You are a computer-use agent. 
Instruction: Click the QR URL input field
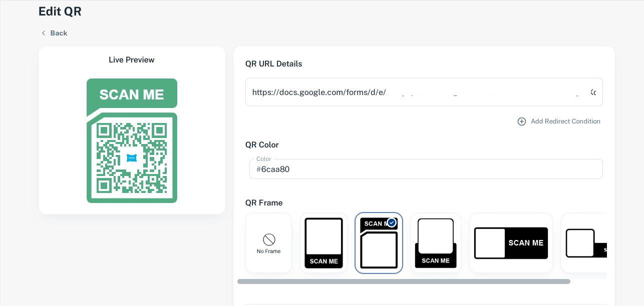point(424,92)
